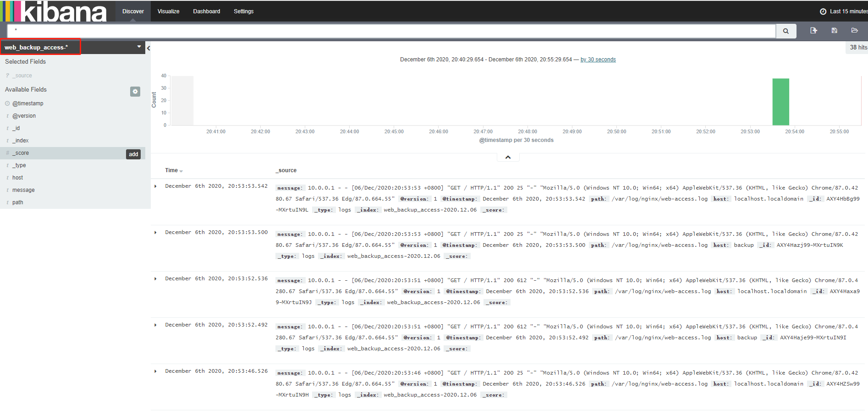
Task: Select the _index field in Available Fields
Action: point(21,141)
